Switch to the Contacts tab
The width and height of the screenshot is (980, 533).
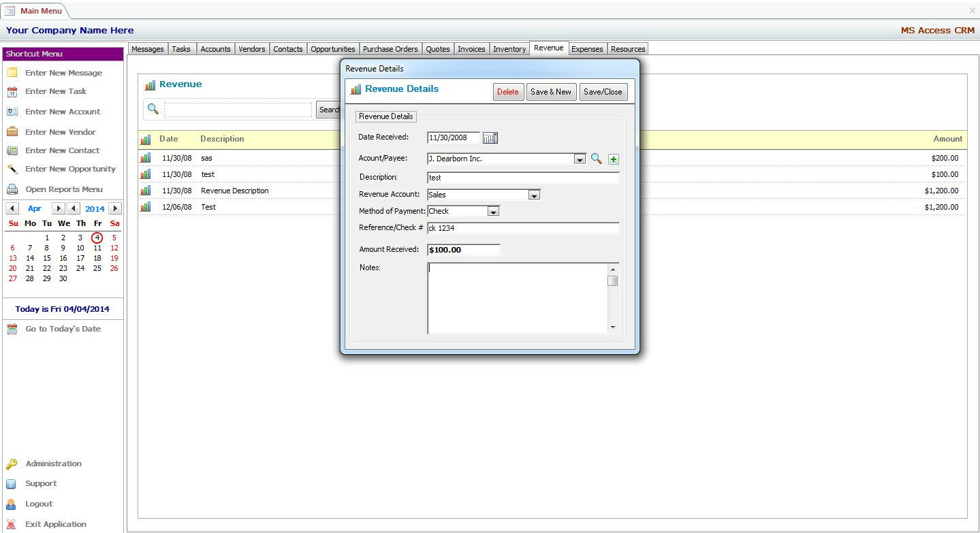click(288, 49)
